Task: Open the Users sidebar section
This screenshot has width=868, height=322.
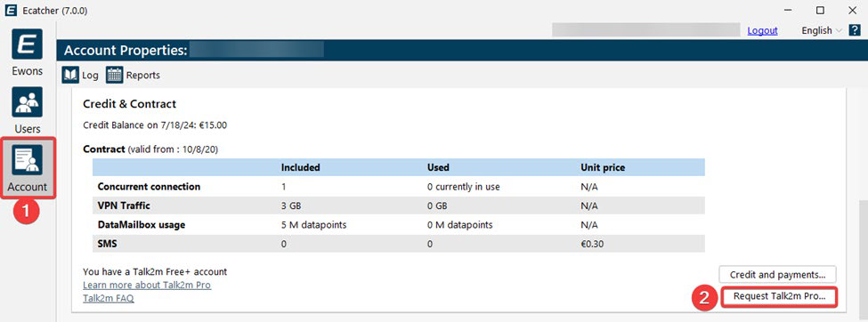Action: [x=27, y=110]
